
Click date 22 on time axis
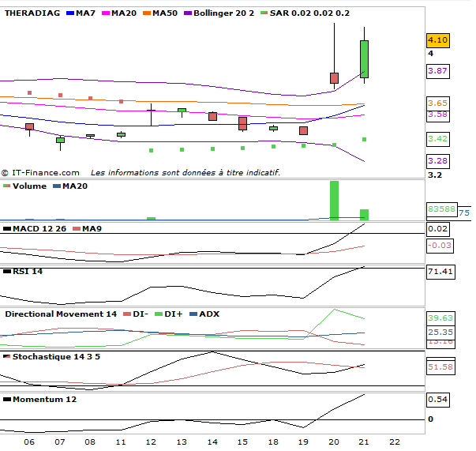pos(395,442)
